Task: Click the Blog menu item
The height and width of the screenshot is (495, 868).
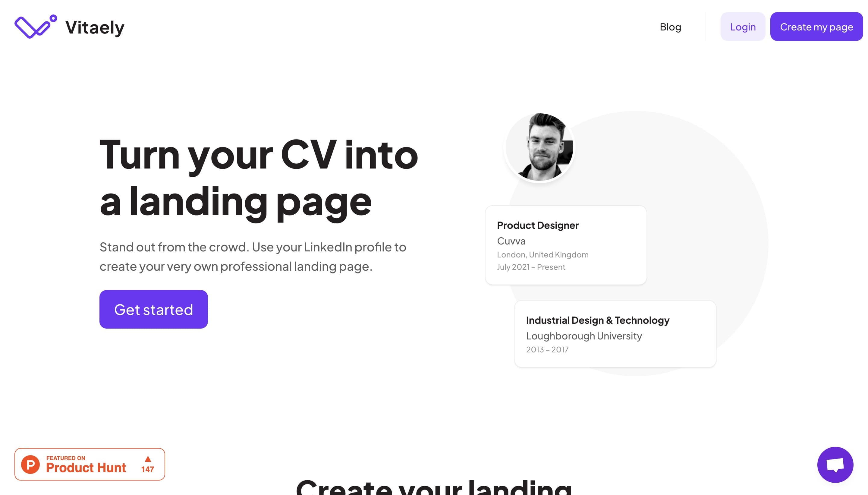Action: [x=670, y=26]
